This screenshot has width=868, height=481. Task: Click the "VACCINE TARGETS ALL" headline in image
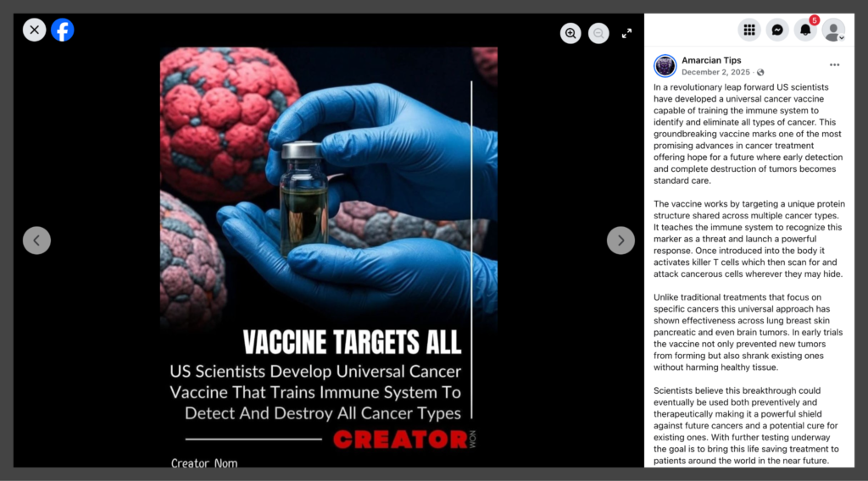click(352, 342)
